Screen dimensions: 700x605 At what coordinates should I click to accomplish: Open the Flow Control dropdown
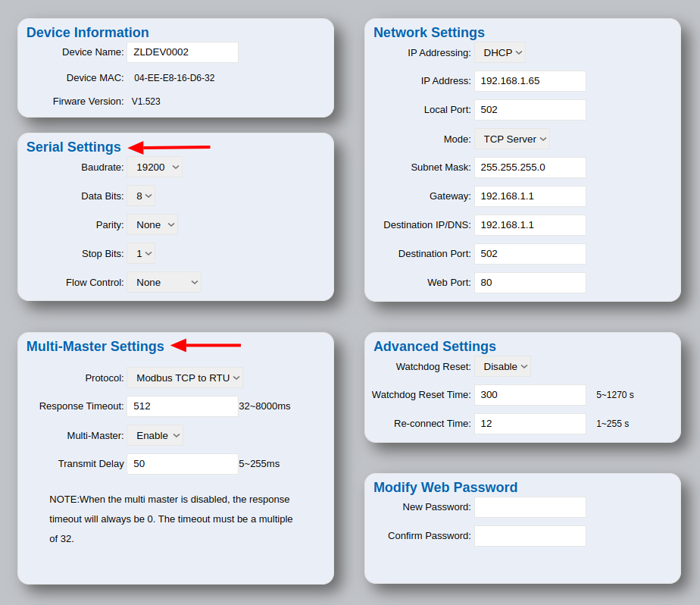(x=164, y=282)
